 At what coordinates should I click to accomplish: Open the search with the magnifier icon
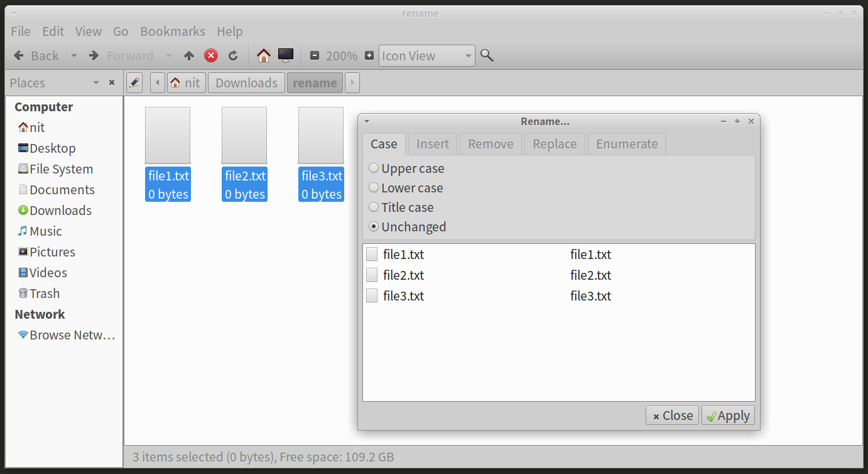click(x=487, y=55)
